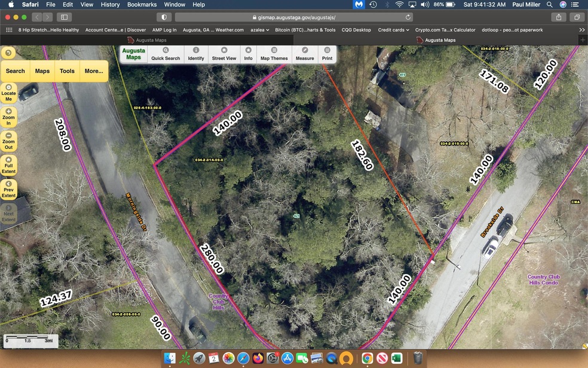The width and height of the screenshot is (588, 368).
Task: Zoom Out on the map
Action: pyautogui.click(x=8, y=141)
